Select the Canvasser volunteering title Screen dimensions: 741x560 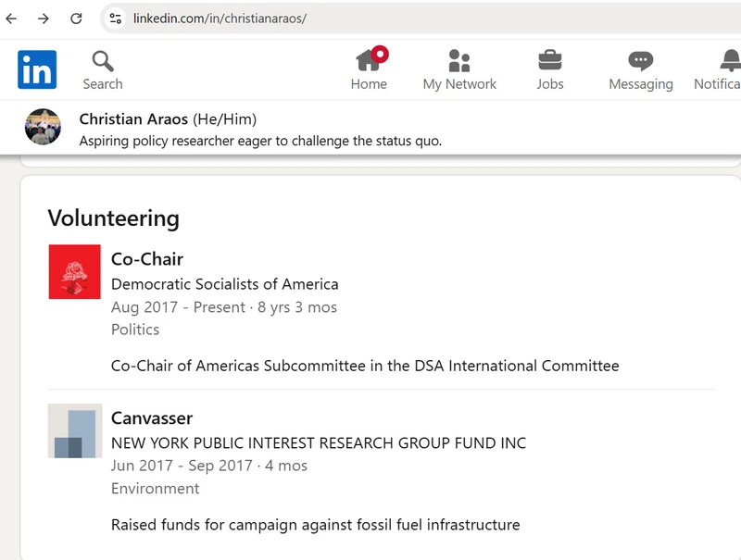coord(152,418)
